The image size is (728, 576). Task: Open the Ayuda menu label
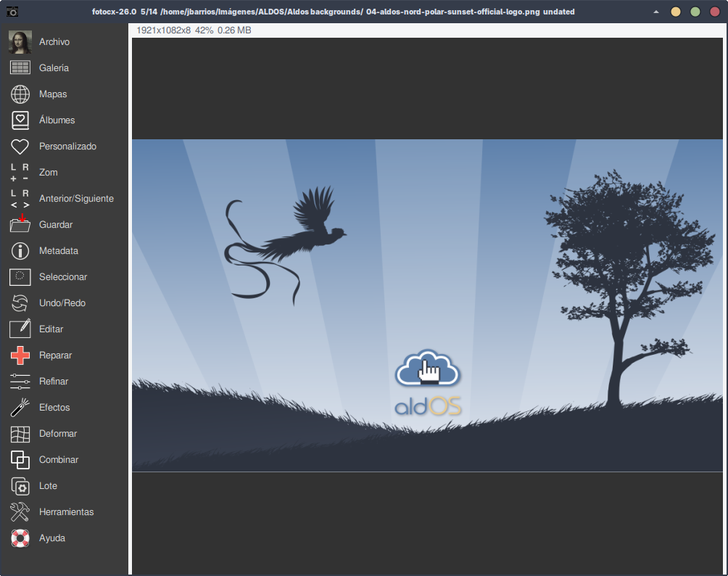(52, 538)
